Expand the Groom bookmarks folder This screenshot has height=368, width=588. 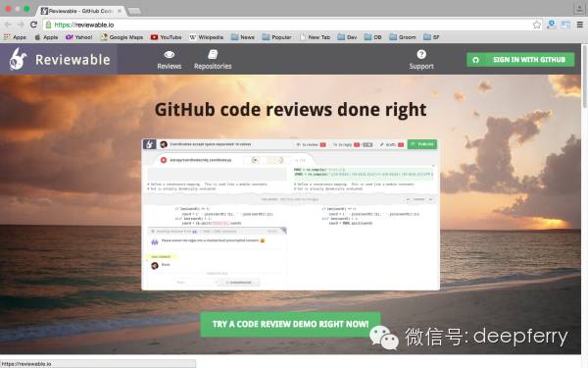403,37
